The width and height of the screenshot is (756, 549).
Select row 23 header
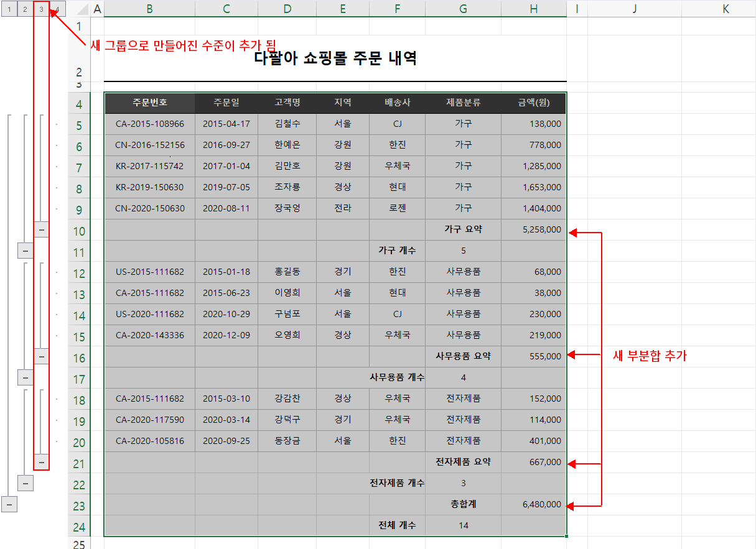[x=79, y=504]
